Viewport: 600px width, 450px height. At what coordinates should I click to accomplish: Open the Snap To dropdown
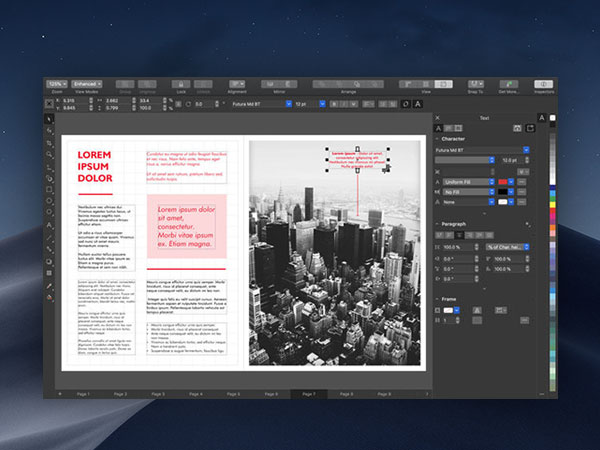point(476,84)
